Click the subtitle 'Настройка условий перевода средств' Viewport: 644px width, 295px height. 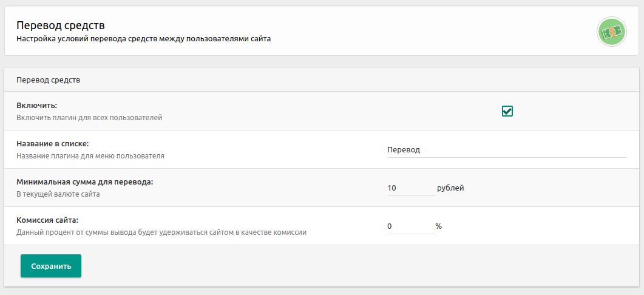point(143,39)
